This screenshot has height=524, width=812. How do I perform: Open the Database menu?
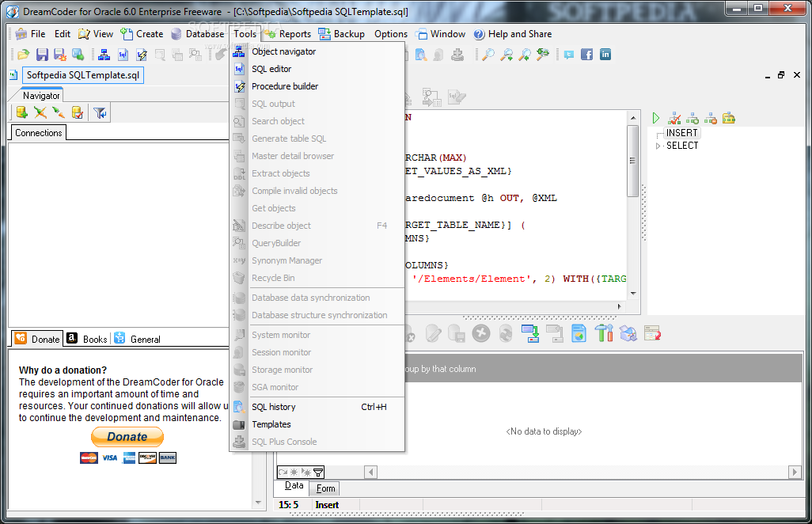point(198,34)
